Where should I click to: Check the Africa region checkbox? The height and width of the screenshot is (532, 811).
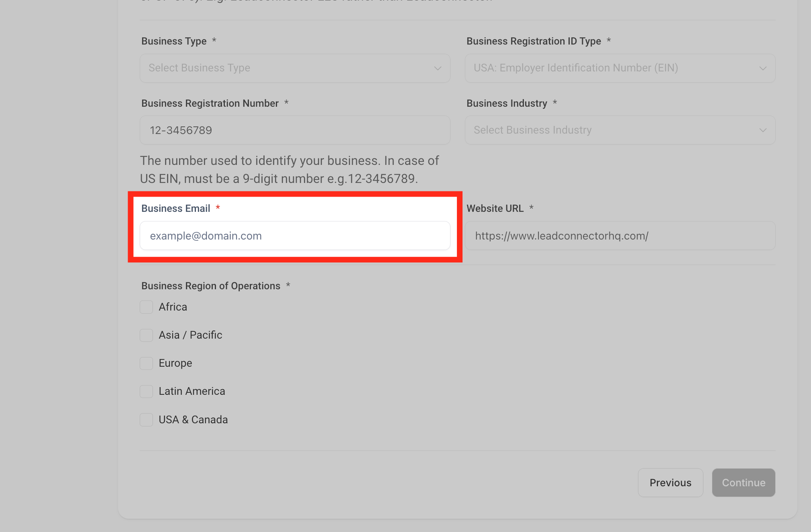pos(146,307)
